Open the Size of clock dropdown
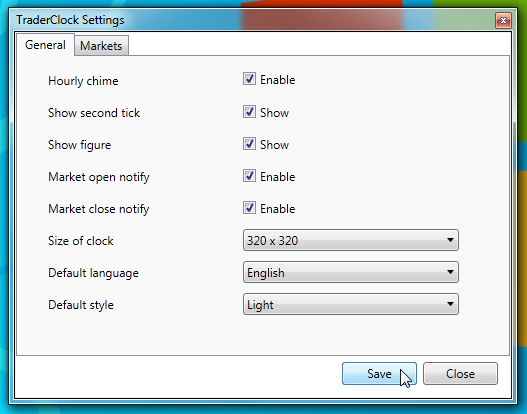The width and height of the screenshot is (527, 414). pyautogui.click(x=351, y=240)
